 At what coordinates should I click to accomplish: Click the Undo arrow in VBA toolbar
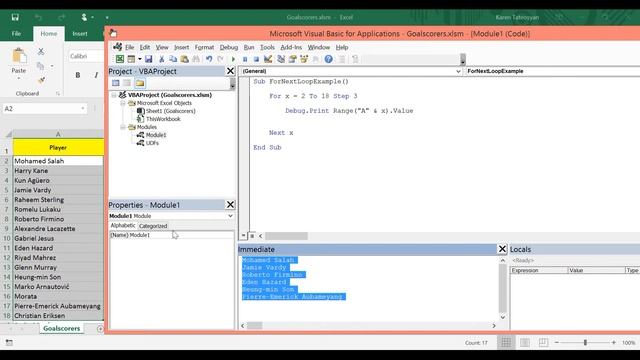(x=209, y=59)
